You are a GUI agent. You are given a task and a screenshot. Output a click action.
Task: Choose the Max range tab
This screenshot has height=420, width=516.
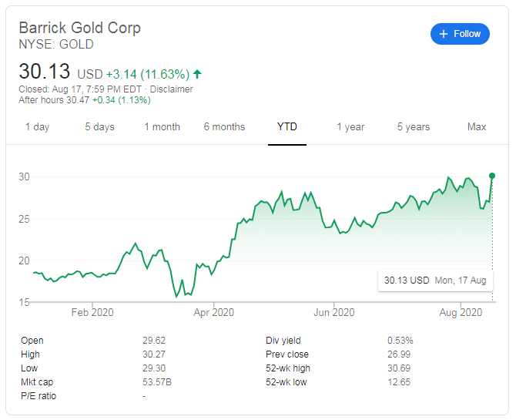coord(477,127)
